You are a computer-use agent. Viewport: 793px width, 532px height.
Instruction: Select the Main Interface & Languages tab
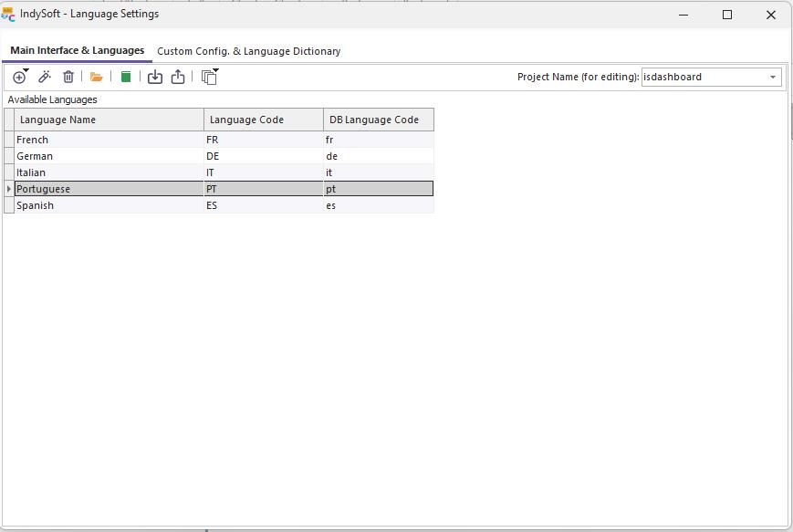point(78,51)
